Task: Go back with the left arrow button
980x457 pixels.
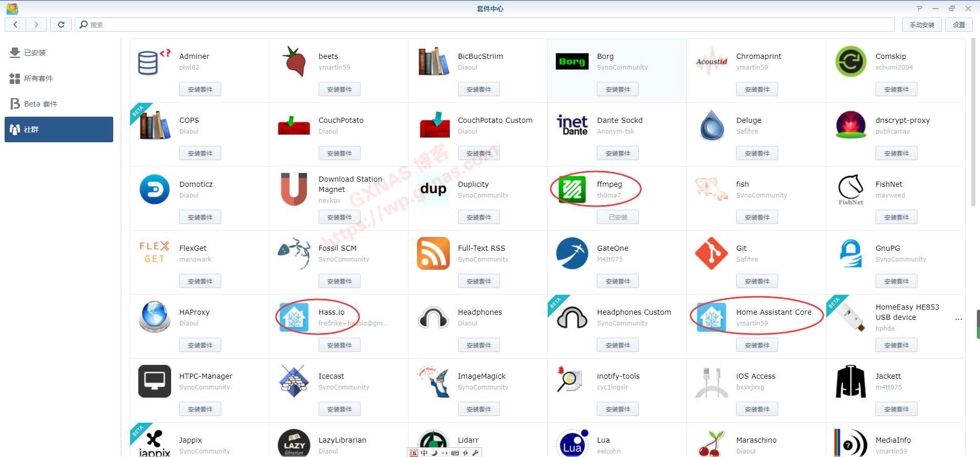Action: 15,25
